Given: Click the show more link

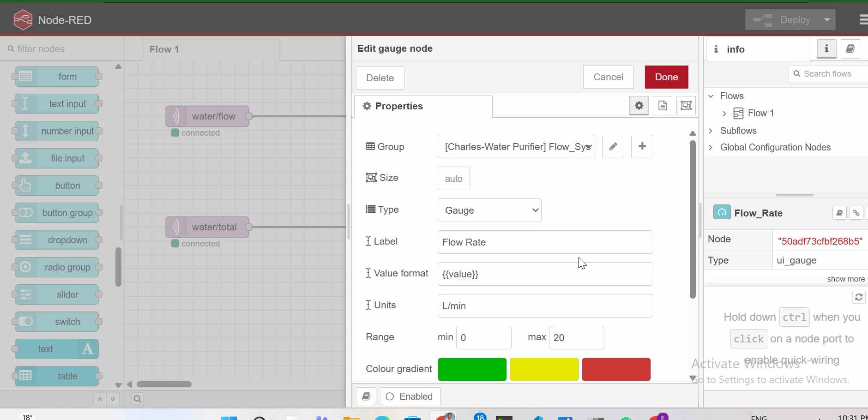Looking at the screenshot, I should [846, 279].
